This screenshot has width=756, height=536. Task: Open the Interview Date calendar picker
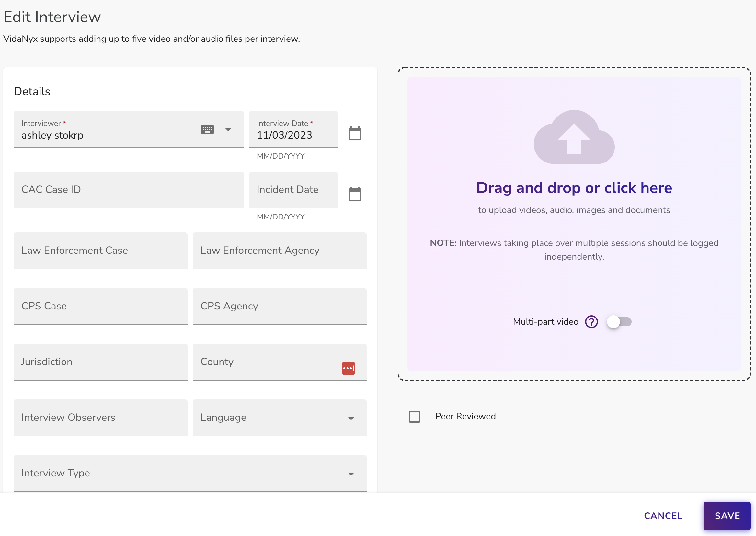point(355,133)
